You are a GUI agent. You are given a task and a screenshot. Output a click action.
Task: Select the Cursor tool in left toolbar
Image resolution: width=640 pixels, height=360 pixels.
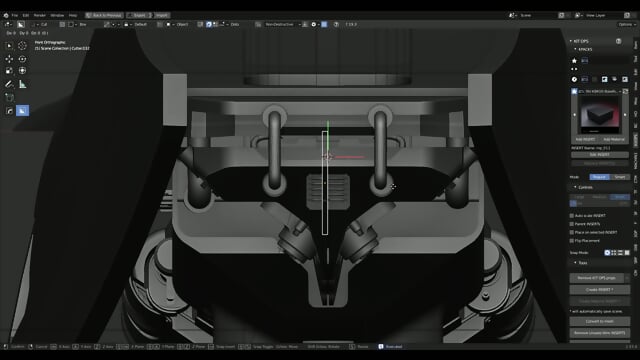22,46
